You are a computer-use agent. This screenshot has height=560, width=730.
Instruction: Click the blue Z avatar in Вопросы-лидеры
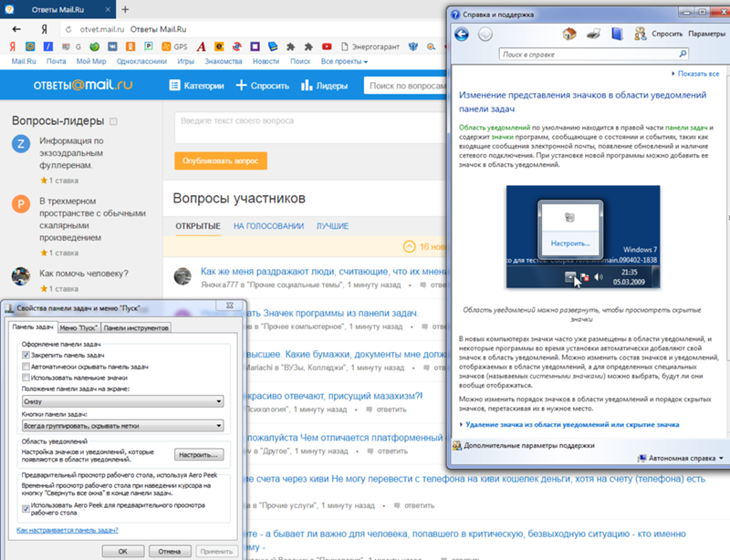pos(21,144)
